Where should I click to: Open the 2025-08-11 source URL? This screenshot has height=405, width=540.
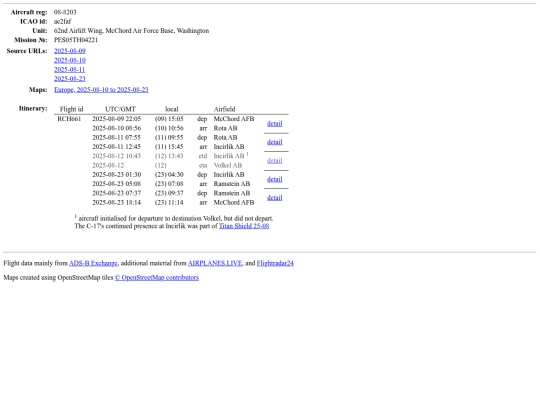pos(70,70)
